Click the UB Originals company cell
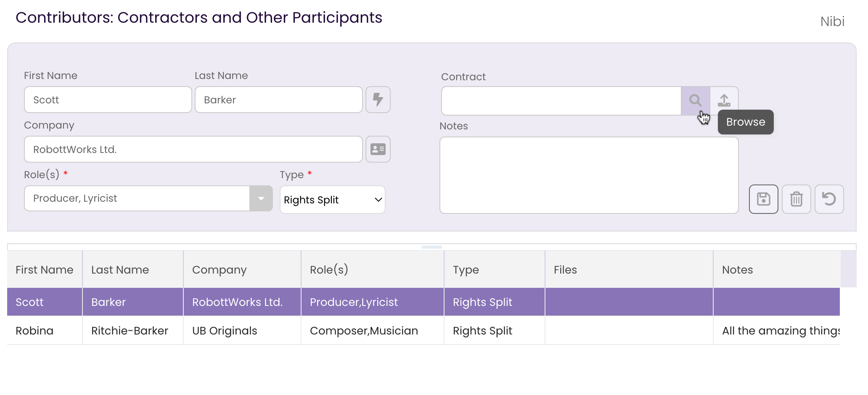 (x=242, y=330)
